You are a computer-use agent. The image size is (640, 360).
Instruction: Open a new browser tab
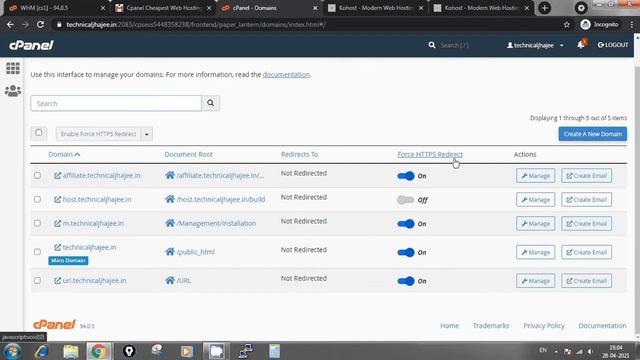[x=544, y=8]
